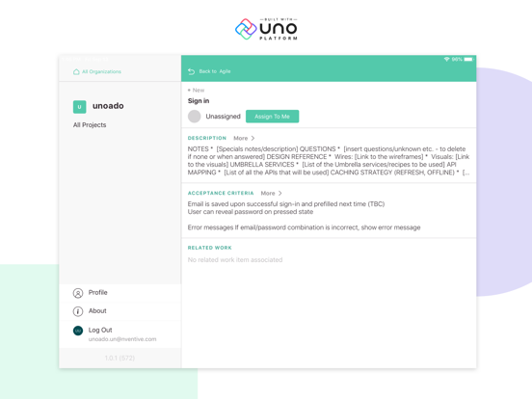The image size is (532, 399).
Task: Click the No related work item associated text
Action: [235, 260]
